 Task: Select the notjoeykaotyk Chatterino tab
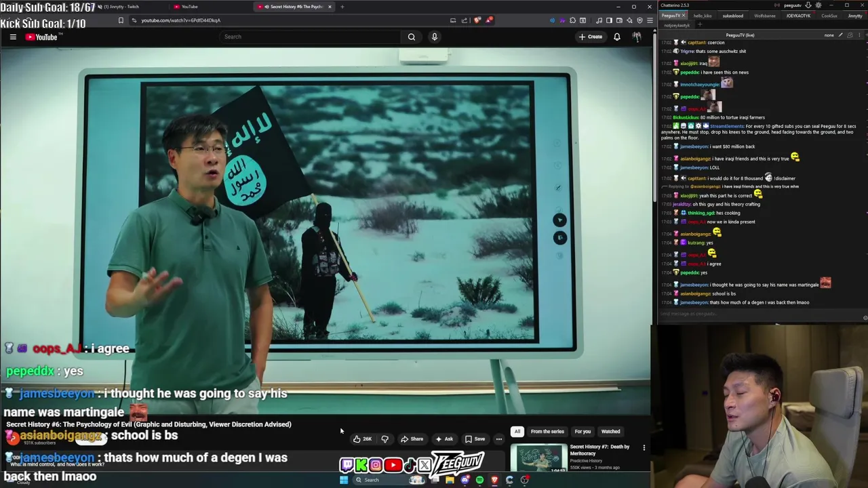tap(676, 25)
